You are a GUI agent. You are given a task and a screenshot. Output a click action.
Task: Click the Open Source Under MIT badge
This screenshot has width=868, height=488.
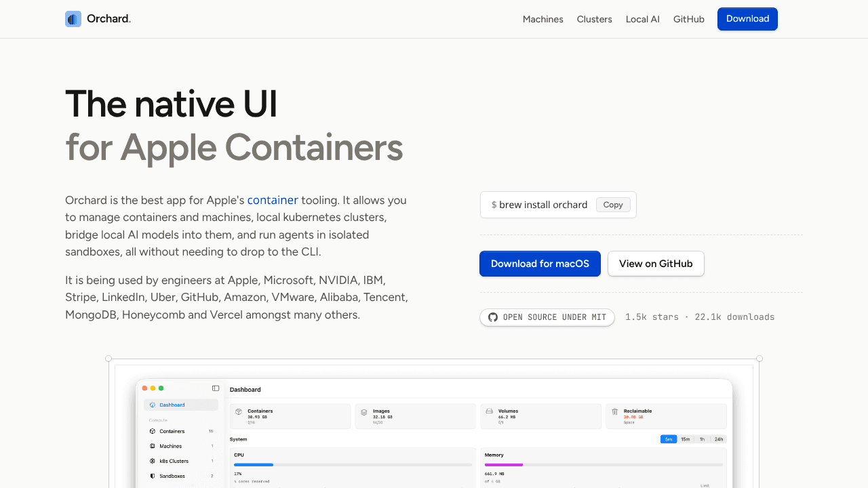pyautogui.click(x=547, y=317)
